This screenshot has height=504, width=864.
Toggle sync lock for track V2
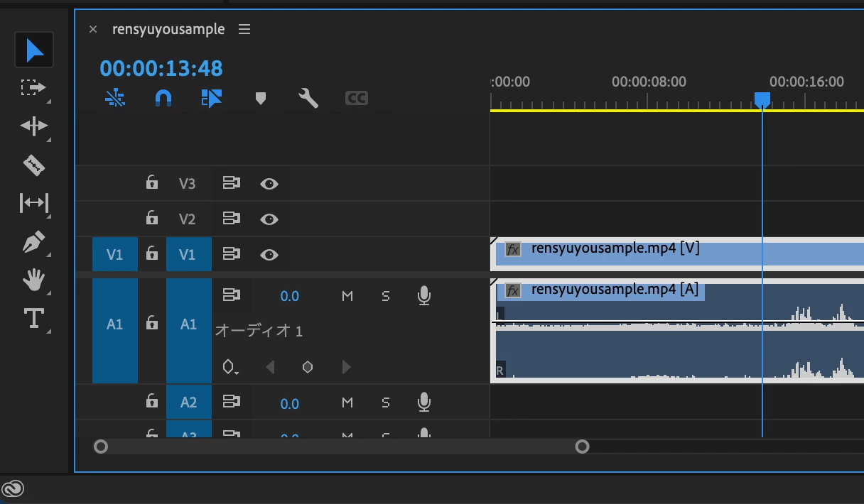click(231, 219)
